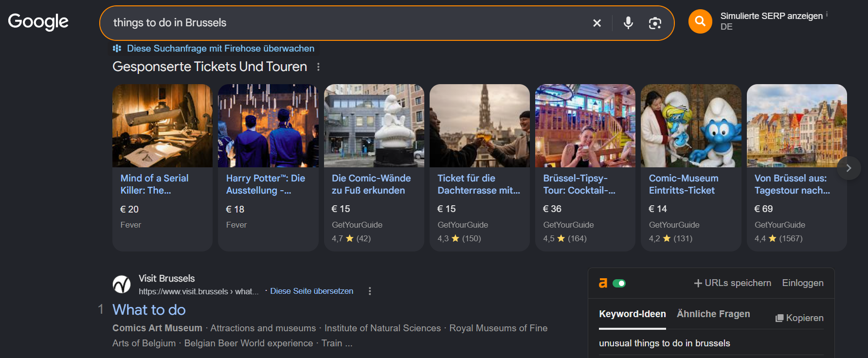
Task: Open Ticket für die Dachterrasse link
Action: coord(479,184)
